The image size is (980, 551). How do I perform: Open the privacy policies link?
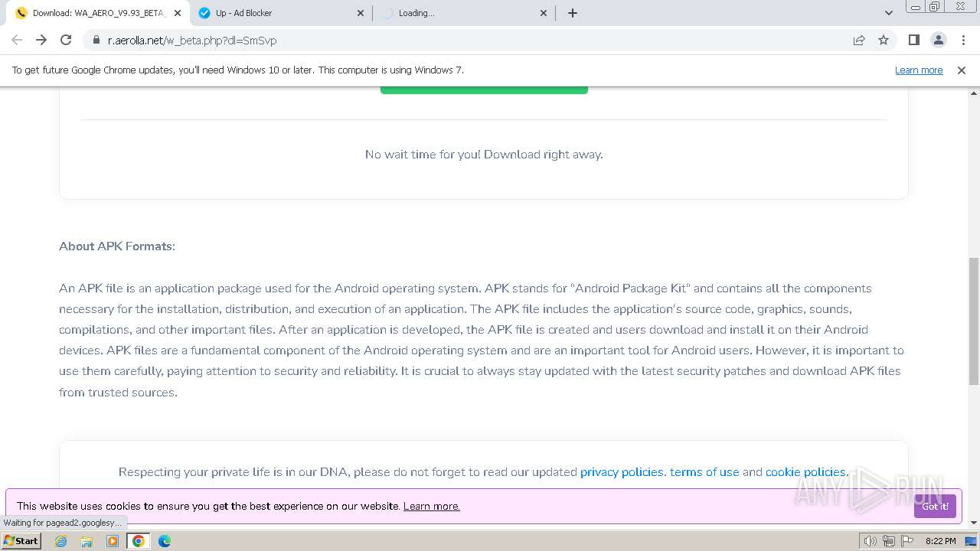pyautogui.click(x=622, y=472)
